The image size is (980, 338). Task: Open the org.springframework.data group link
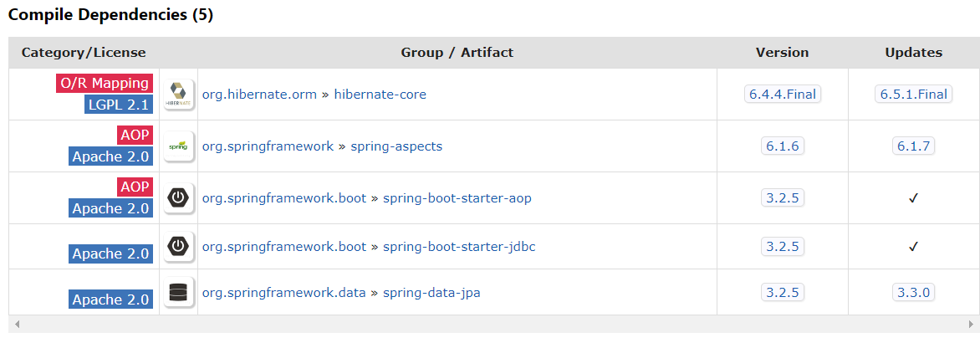pos(284,293)
